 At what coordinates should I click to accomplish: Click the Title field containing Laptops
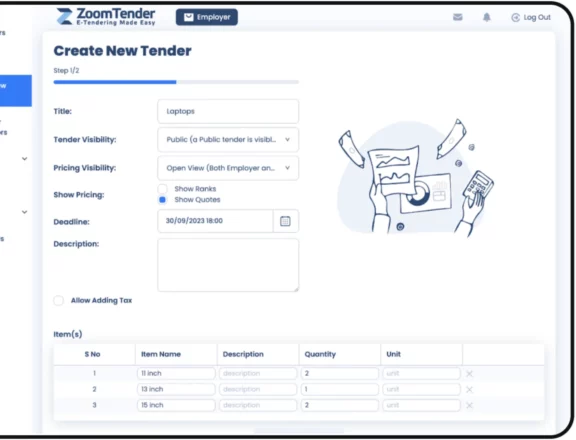coord(228,111)
